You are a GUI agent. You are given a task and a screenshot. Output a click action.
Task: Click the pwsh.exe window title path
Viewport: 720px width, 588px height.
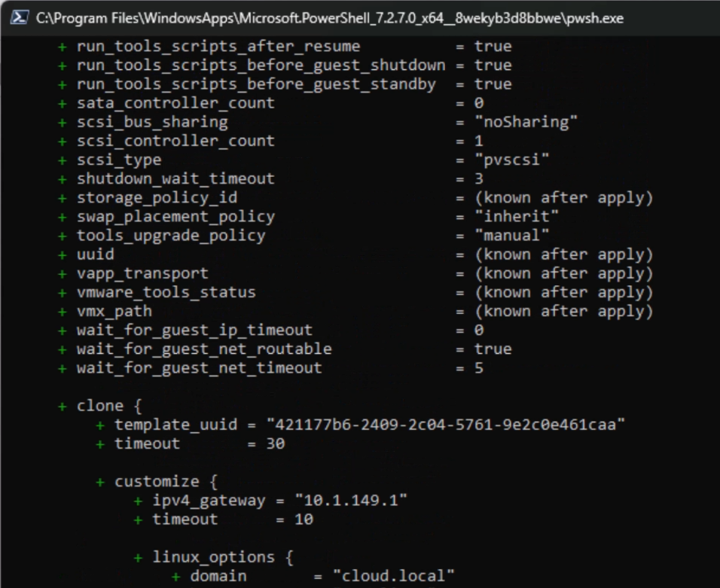tap(329, 17)
